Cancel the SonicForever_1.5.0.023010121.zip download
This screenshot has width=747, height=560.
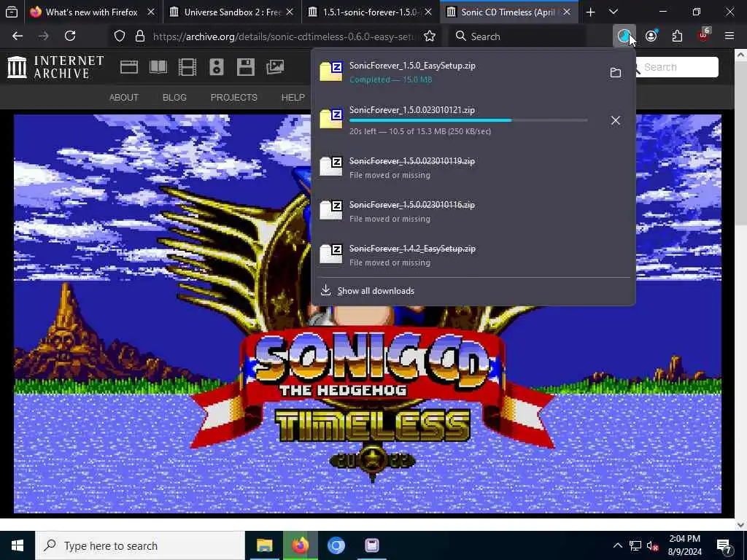tap(616, 120)
